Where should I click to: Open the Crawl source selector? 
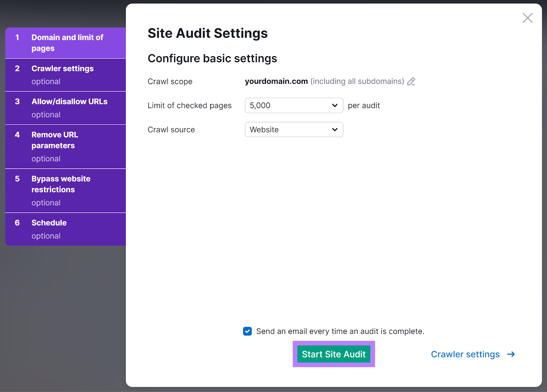294,130
